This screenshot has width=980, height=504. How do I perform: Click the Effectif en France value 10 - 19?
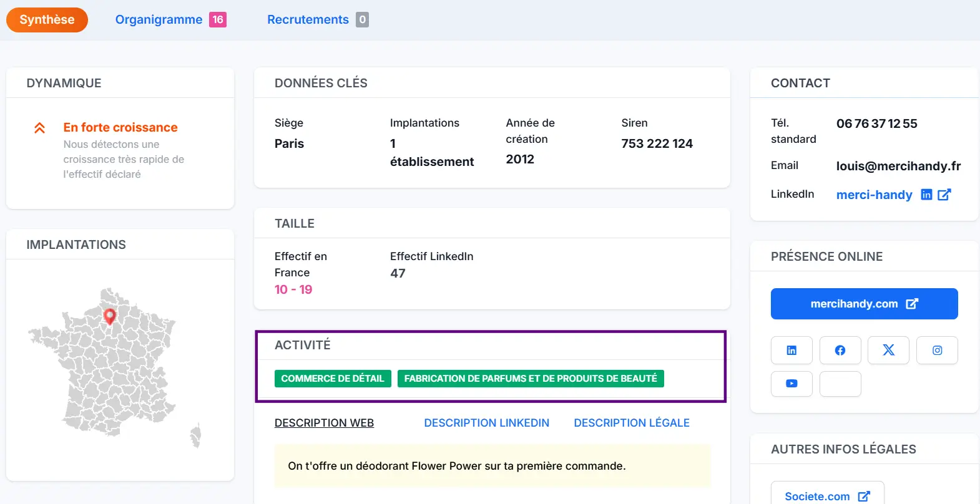[293, 289]
